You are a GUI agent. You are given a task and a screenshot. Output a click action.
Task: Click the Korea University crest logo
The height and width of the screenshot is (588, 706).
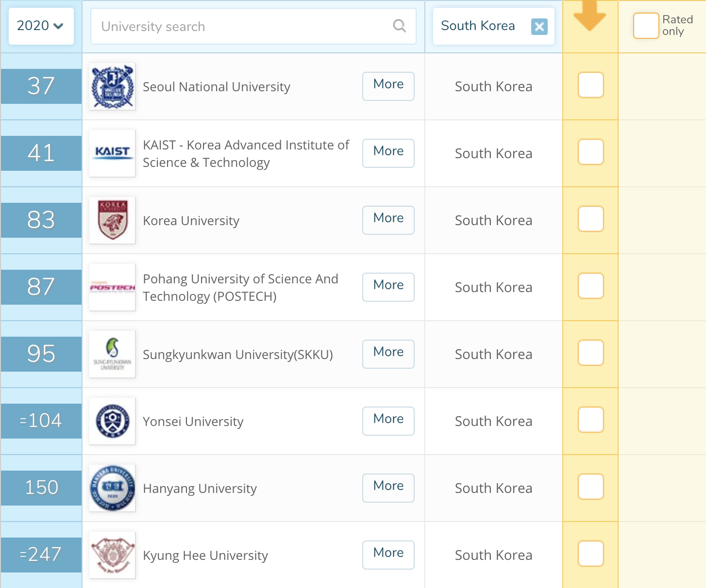coord(112,220)
